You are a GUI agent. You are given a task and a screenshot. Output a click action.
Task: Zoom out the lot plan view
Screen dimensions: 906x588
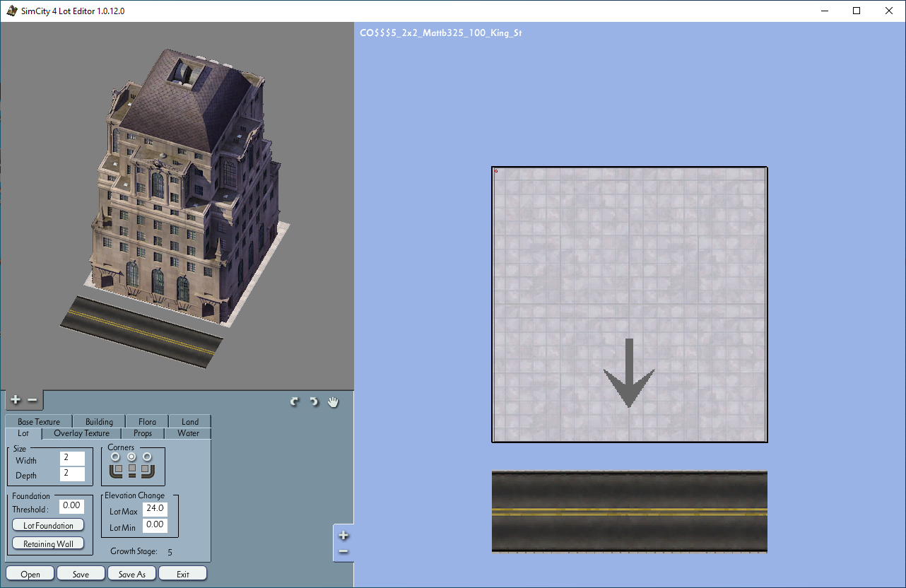pyautogui.click(x=343, y=551)
